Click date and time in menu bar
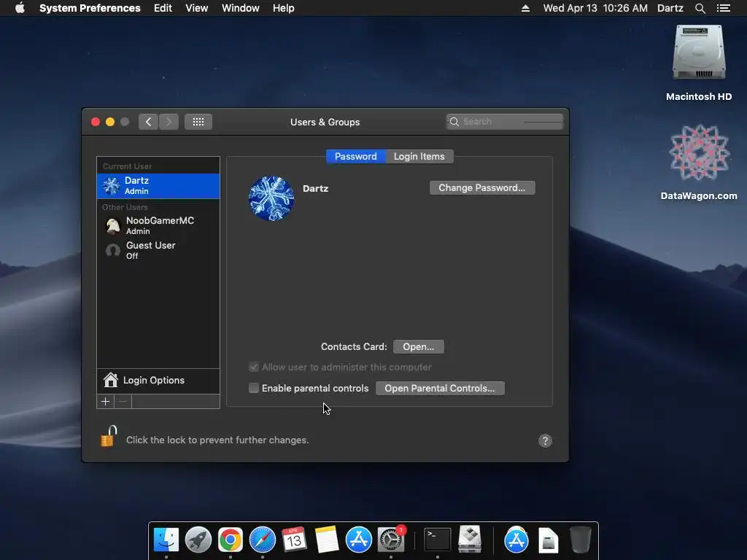The image size is (747, 560). tap(595, 8)
